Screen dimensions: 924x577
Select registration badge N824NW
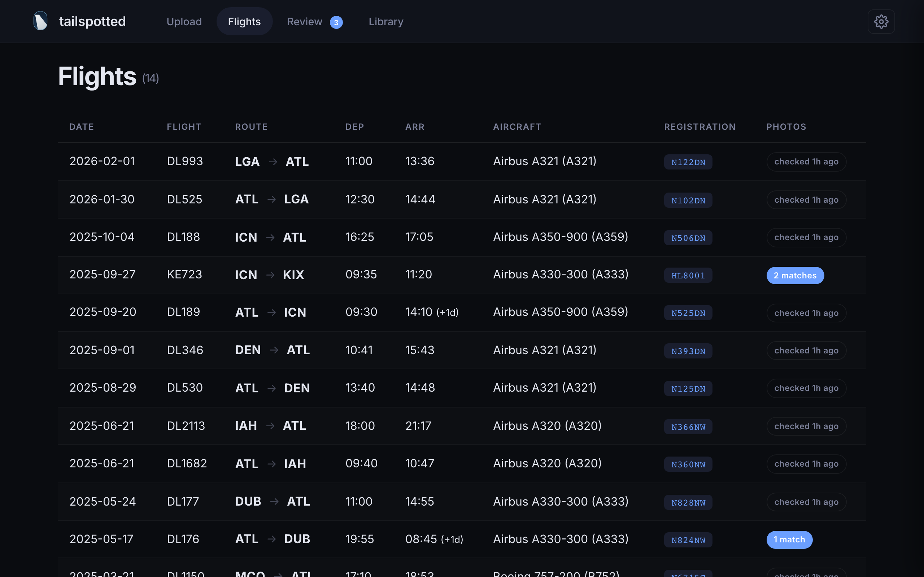(688, 540)
